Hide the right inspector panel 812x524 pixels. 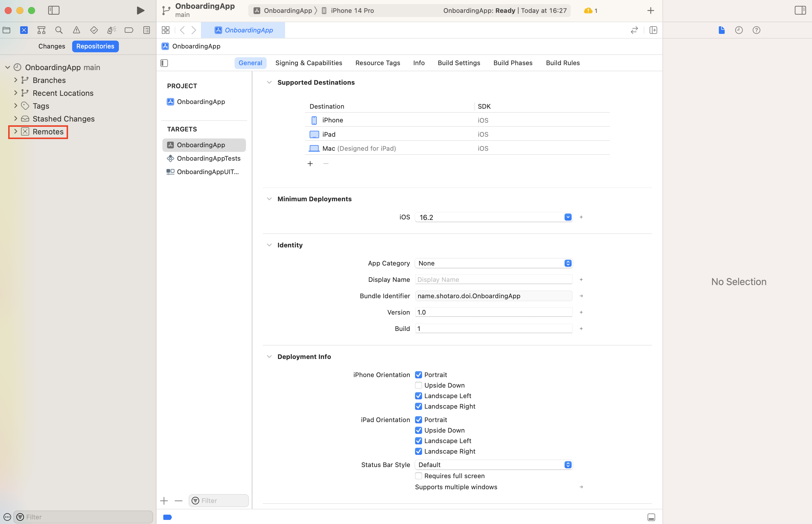799,10
